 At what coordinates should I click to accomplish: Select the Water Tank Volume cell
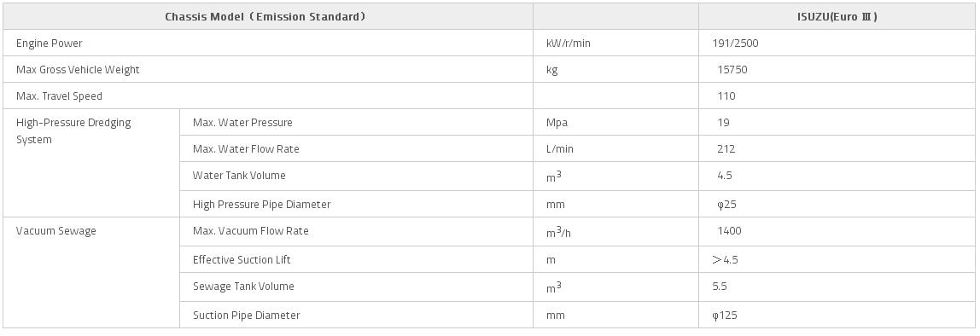tap(356, 177)
